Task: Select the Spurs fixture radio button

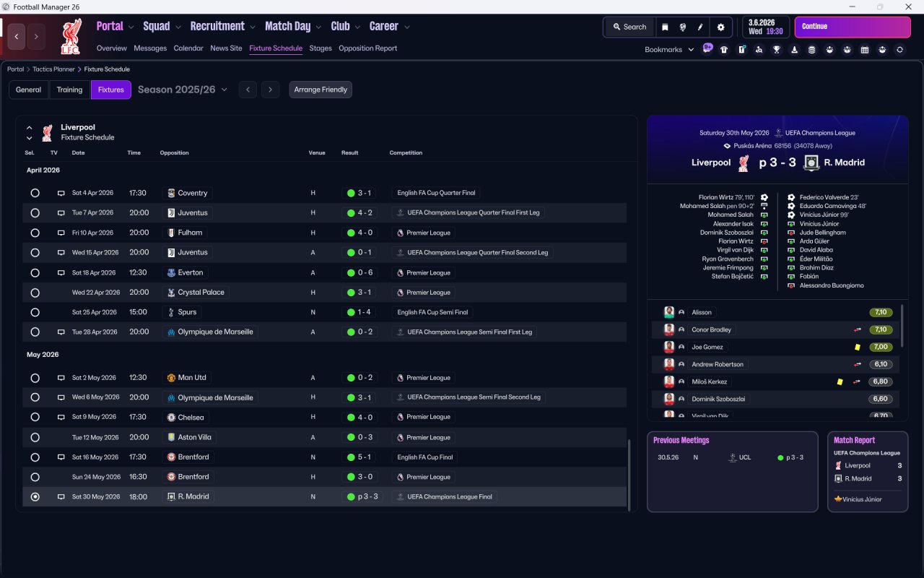Action: point(35,313)
